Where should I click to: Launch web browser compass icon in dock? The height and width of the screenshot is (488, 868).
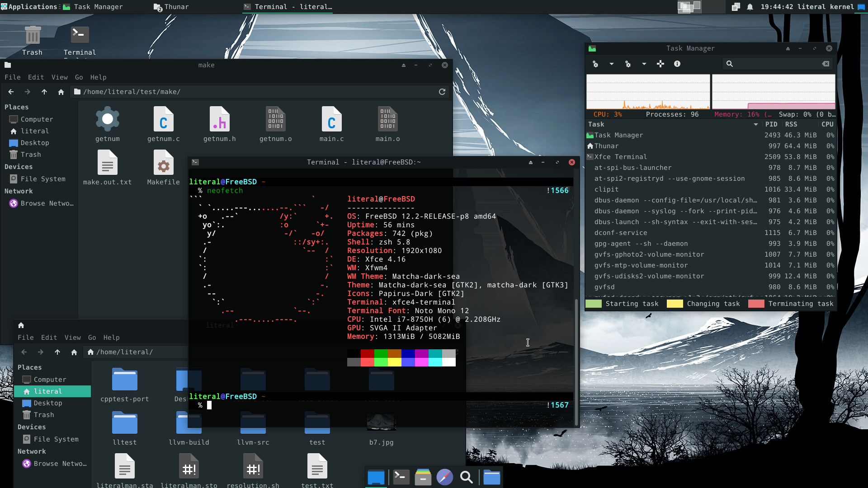coord(445,477)
